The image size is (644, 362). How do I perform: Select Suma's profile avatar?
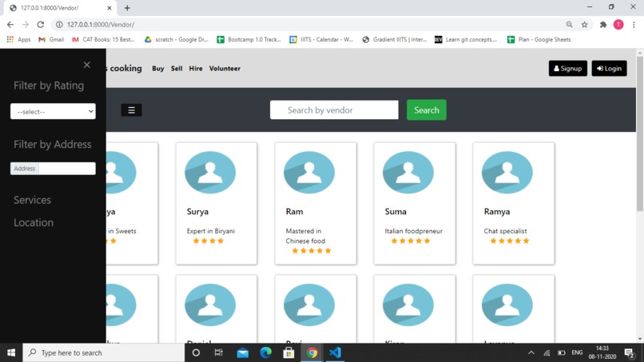tap(408, 172)
